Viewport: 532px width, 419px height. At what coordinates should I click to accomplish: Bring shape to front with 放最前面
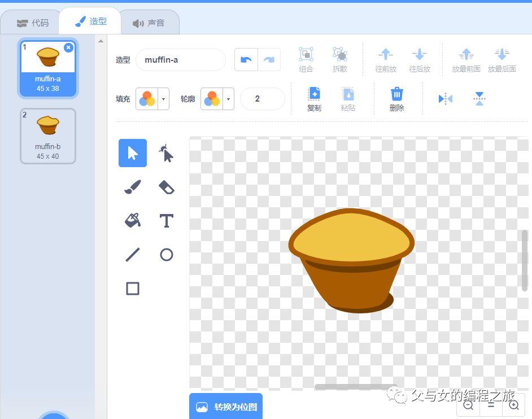point(466,60)
